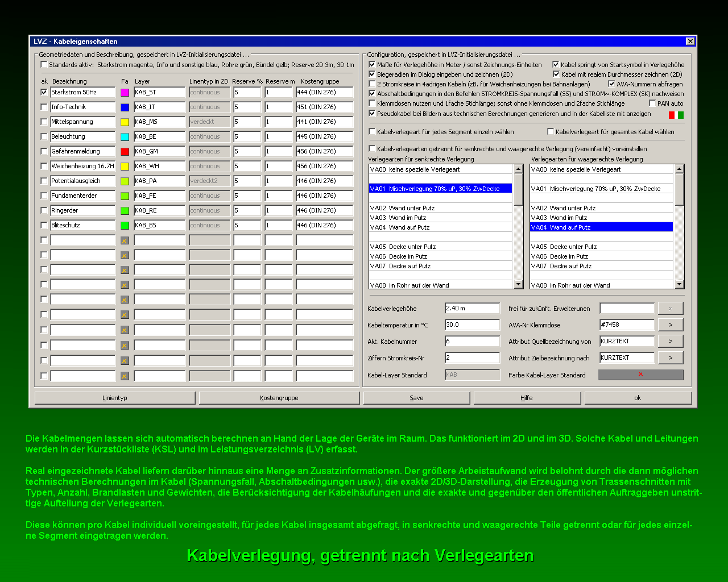Click the magenta color swatch for Starkstrom 50Hz
728x582 pixels.
pos(125,93)
